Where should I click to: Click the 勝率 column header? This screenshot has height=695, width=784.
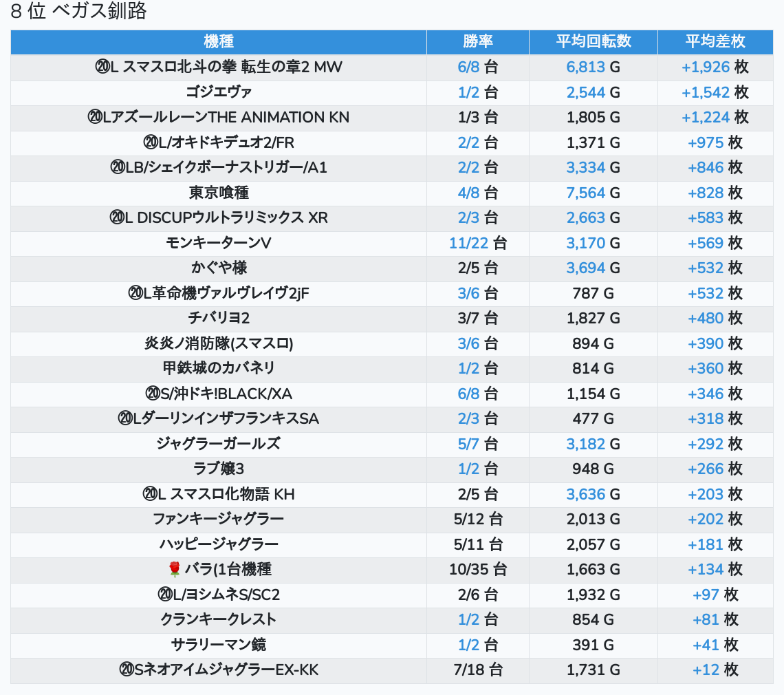click(x=477, y=41)
